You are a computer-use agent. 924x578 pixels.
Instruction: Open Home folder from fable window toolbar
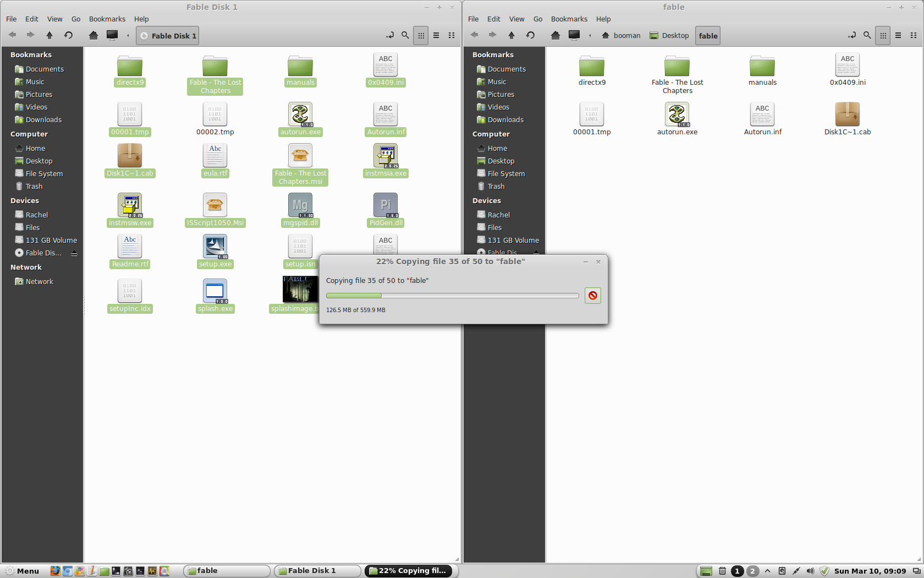(x=555, y=35)
